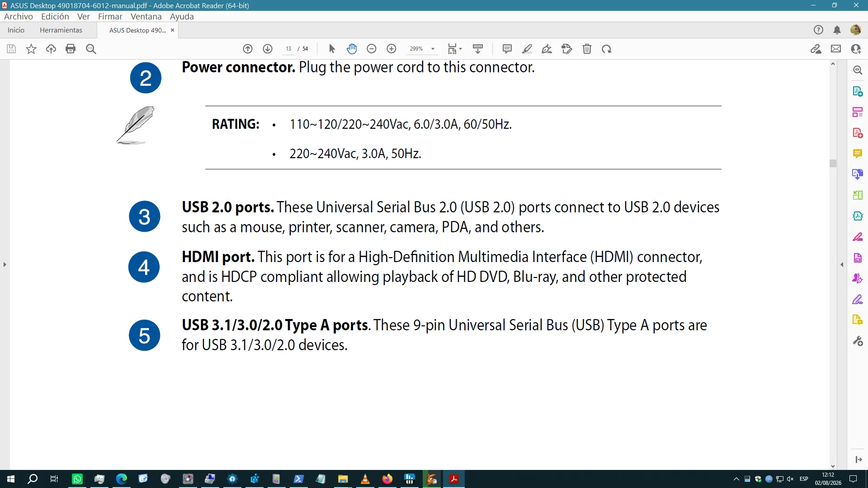Go to the next page

click(268, 49)
